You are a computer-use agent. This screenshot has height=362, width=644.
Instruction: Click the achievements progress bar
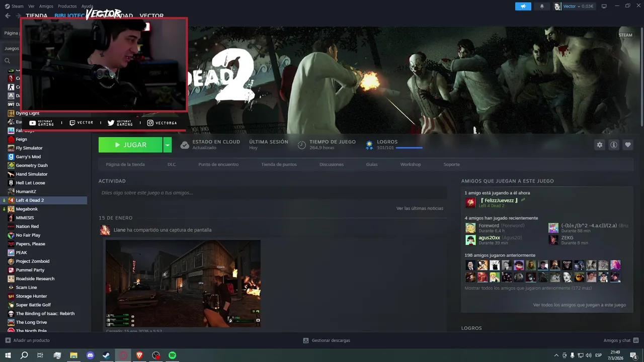pos(409,148)
